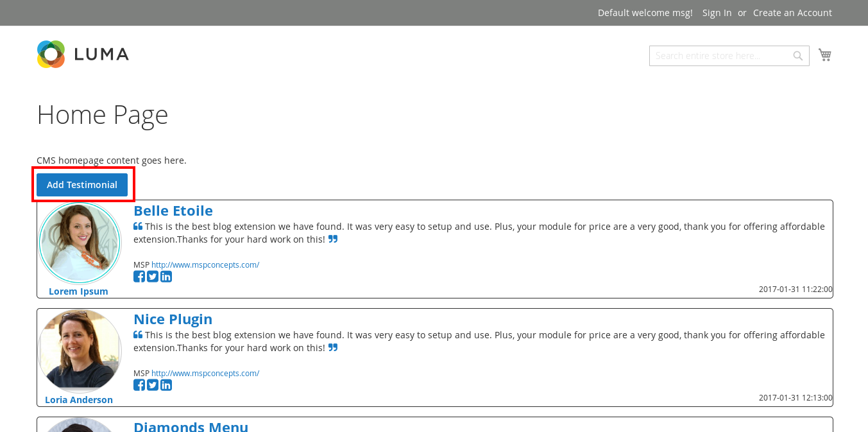Image resolution: width=868 pixels, height=432 pixels.
Task: Click the 'CMS homepage content goes here.' text
Action: tap(112, 160)
